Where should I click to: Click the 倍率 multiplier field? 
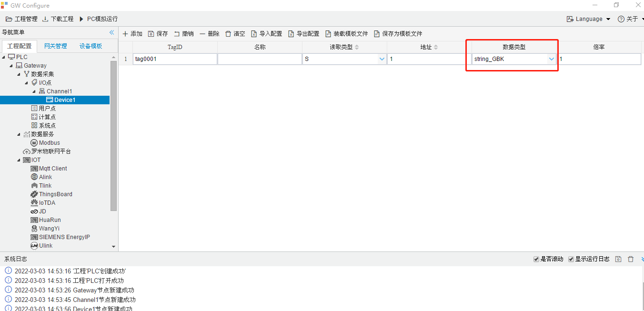599,59
